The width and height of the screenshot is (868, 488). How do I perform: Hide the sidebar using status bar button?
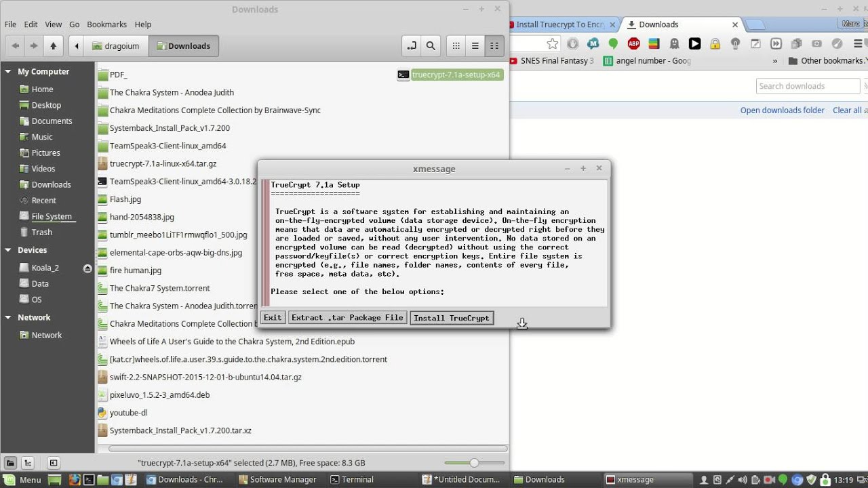[54, 463]
